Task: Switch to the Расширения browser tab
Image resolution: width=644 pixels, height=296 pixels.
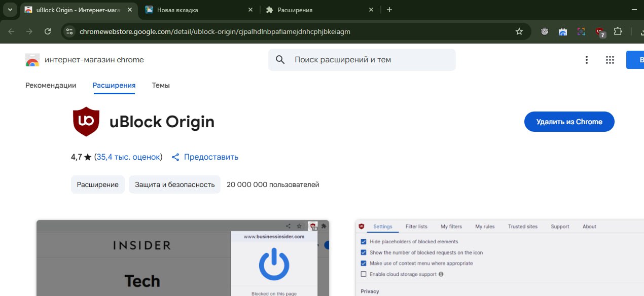Action: (320, 10)
